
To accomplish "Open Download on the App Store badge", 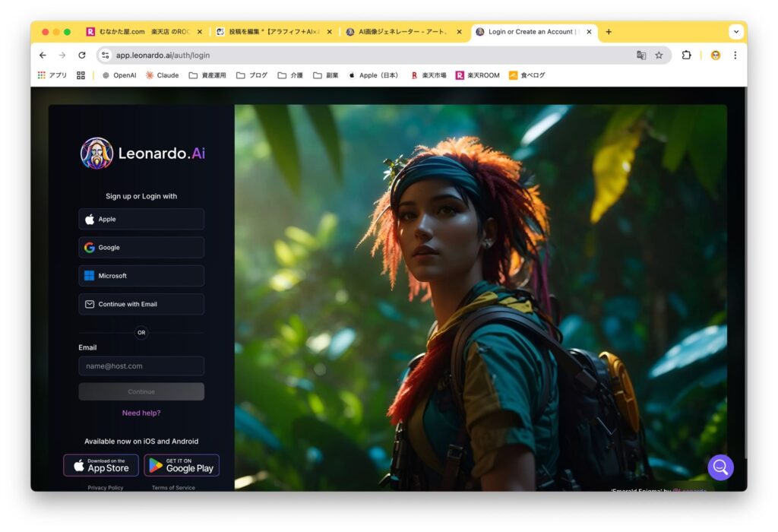I will (x=101, y=465).
